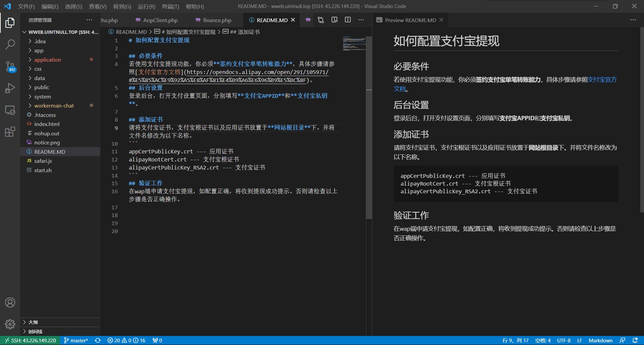Click Explorer panel more actions ellipsis
Image resolution: width=644 pixels, height=345 pixels.
click(89, 20)
